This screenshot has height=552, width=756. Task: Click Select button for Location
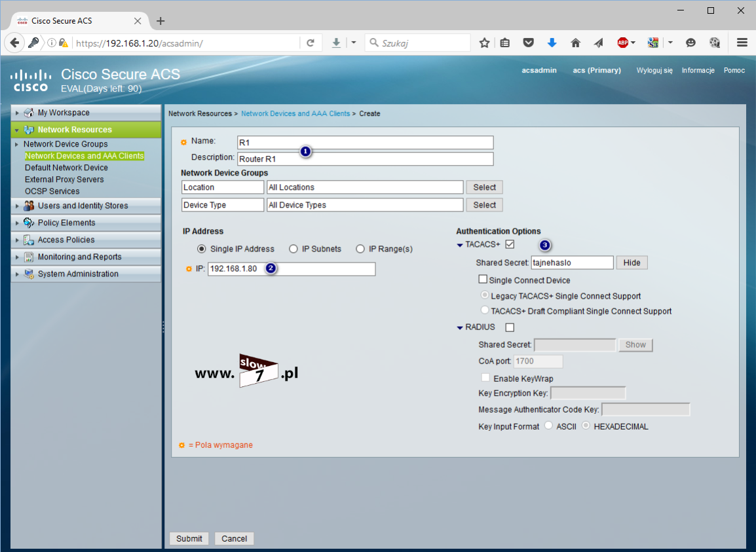485,187
